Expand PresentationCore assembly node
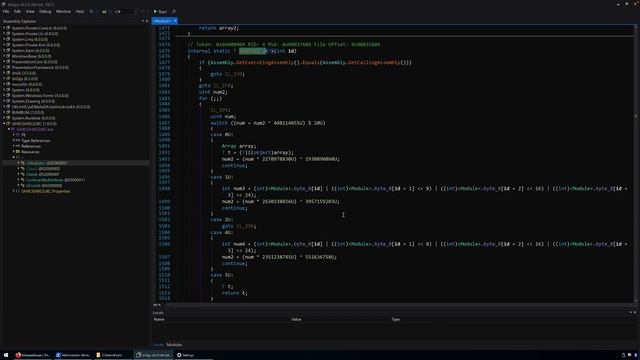This screenshot has height=360, width=640. click(4, 62)
